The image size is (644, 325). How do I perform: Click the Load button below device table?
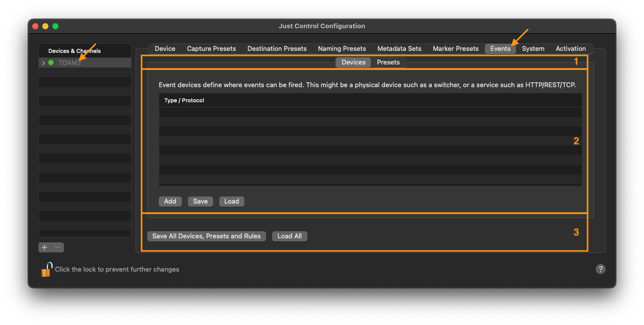coord(232,202)
